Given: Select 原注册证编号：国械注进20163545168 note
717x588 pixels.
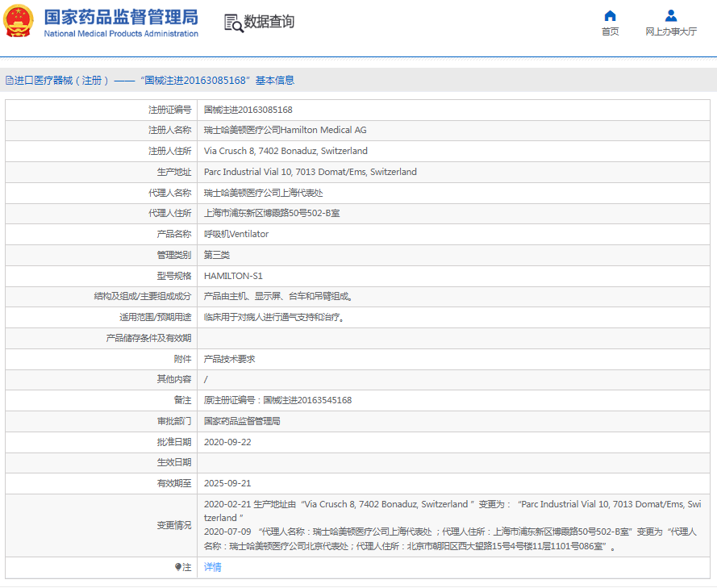Looking at the screenshot, I should click(278, 401).
